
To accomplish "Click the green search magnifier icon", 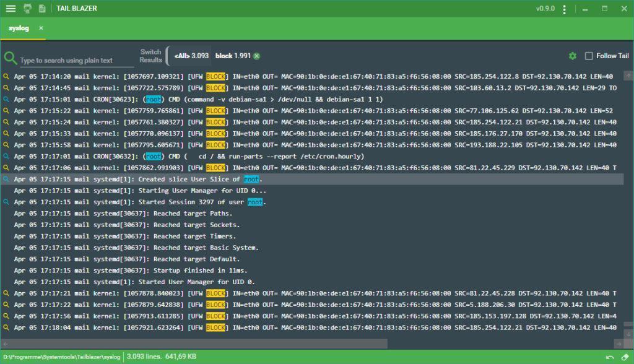I will 10,58.
